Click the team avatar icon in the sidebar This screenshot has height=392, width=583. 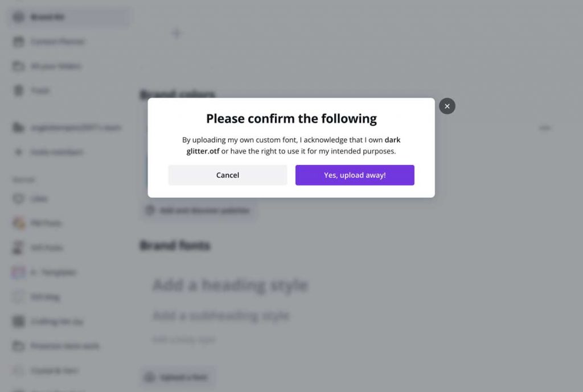[x=18, y=127]
